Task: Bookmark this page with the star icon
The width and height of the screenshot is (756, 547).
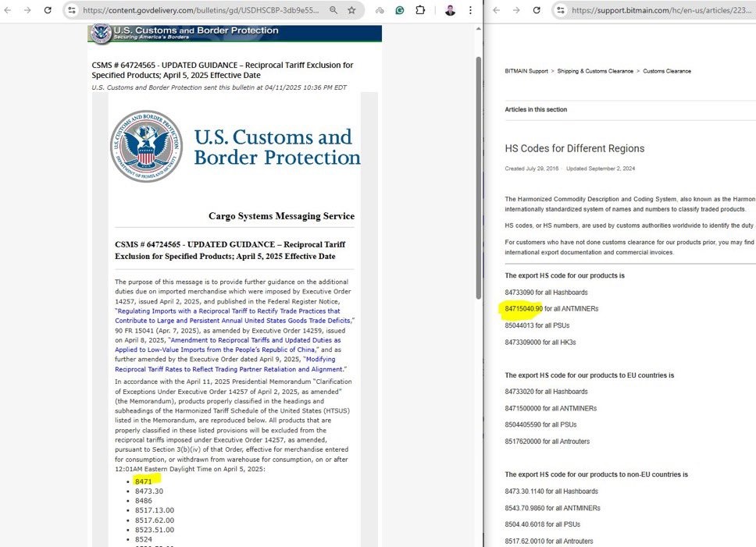Action: tap(352, 10)
